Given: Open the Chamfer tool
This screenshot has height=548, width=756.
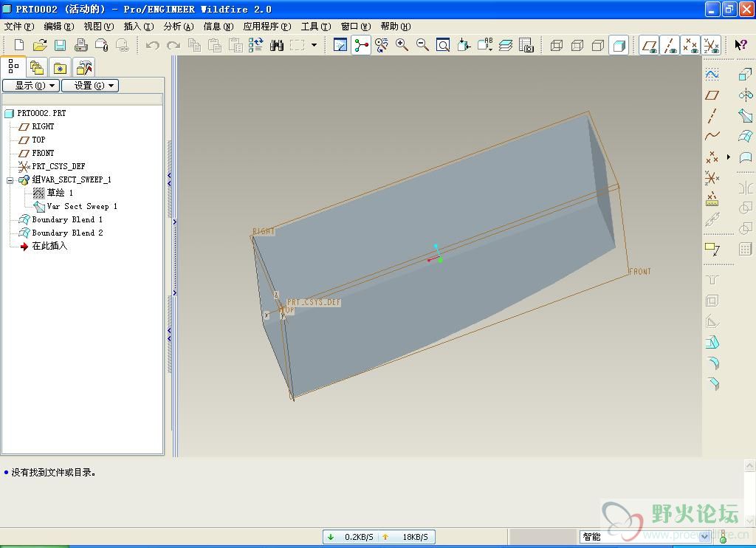Looking at the screenshot, I should click(x=712, y=384).
